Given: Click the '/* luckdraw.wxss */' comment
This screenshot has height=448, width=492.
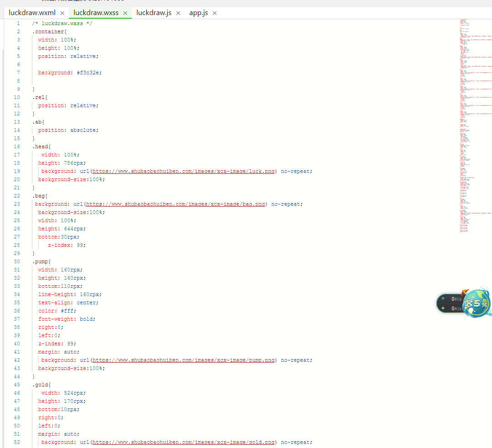Looking at the screenshot, I should pyautogui.click(x=62, y=24).
